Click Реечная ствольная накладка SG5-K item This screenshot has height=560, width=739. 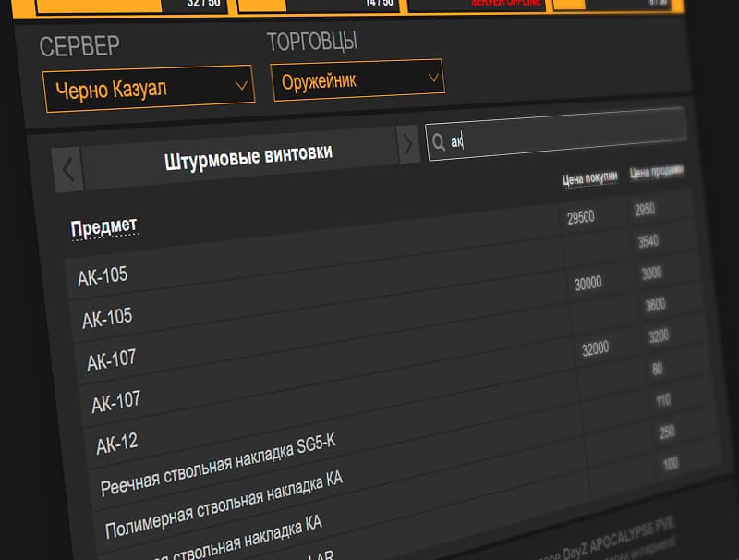[x=217, y=464]
